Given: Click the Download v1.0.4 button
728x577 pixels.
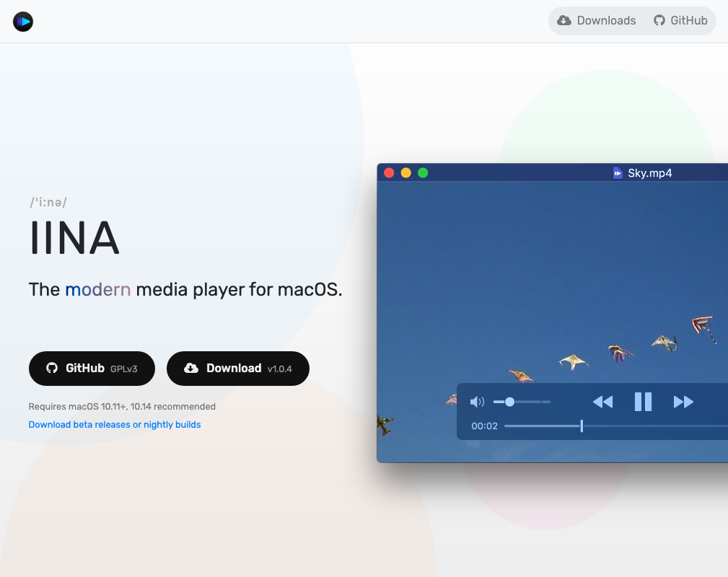Looking at the screenshot, I should tap(238, 369).
